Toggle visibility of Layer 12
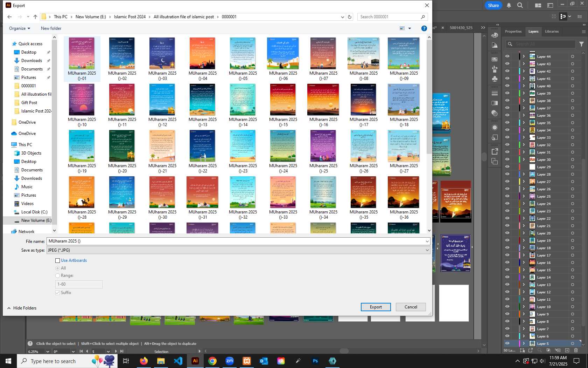The height and width of the screenshot is (368, 588). (x=507, y=292)
